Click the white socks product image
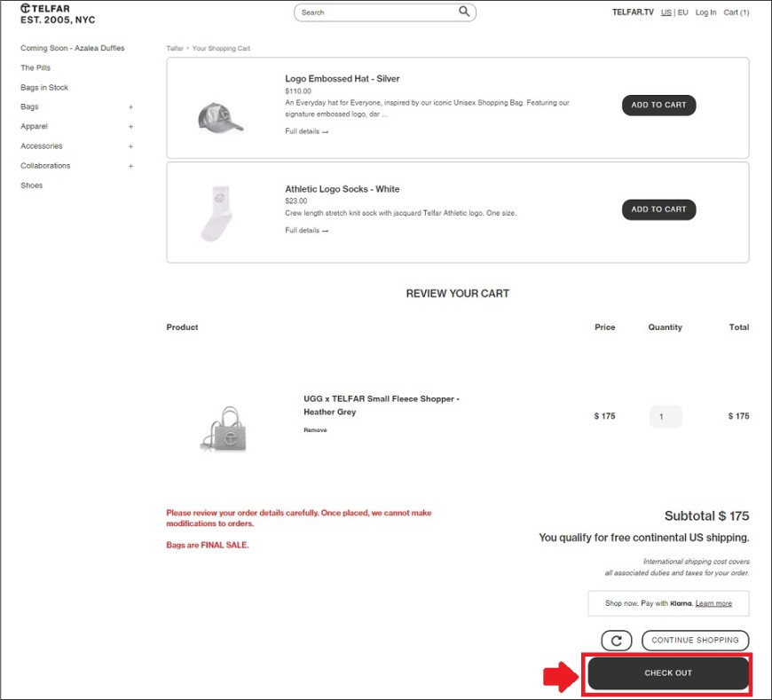Screen dimensions: 772x700 coord(217,213)
